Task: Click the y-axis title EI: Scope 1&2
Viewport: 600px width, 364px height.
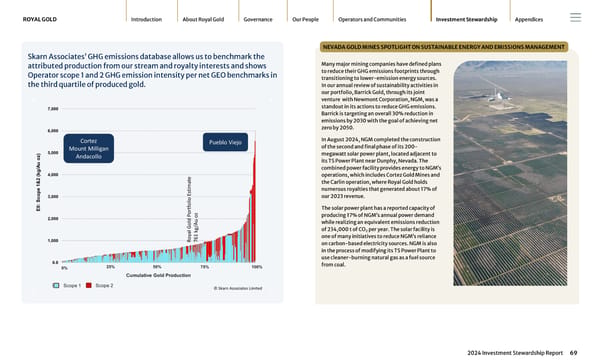Action: click(38, 182)
